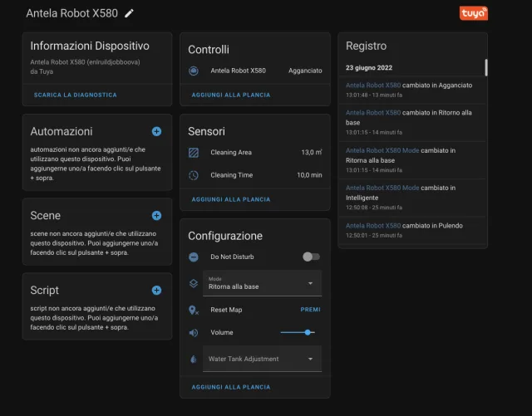Click the Cleaning Time clock icon
532x416 pixels.
[194, 175]
